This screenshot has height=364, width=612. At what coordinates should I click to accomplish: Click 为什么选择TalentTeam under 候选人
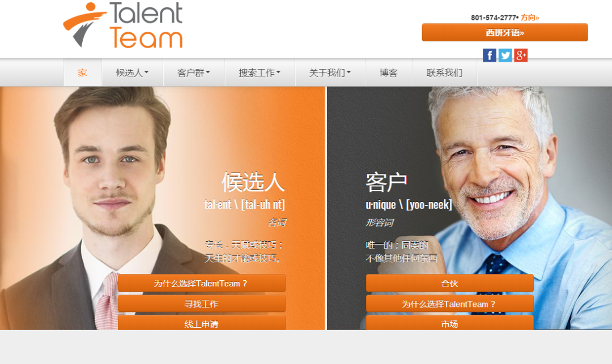(201, 283)
